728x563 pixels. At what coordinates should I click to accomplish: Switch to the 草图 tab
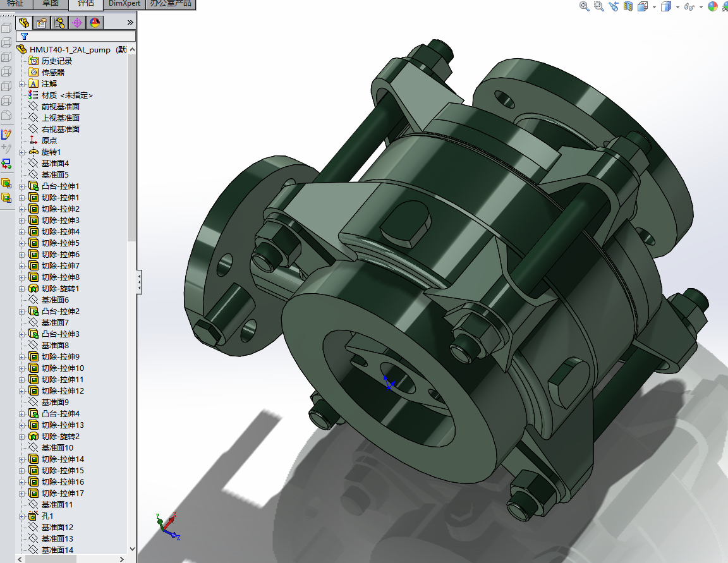pos(51,4)
